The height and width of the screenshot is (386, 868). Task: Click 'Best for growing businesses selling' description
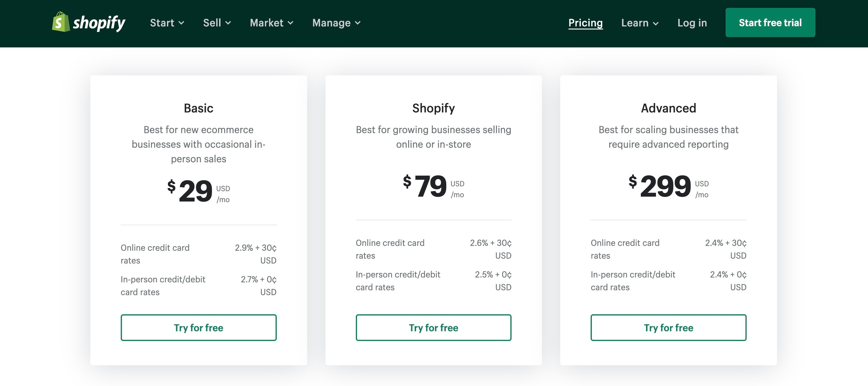[433, 137]
